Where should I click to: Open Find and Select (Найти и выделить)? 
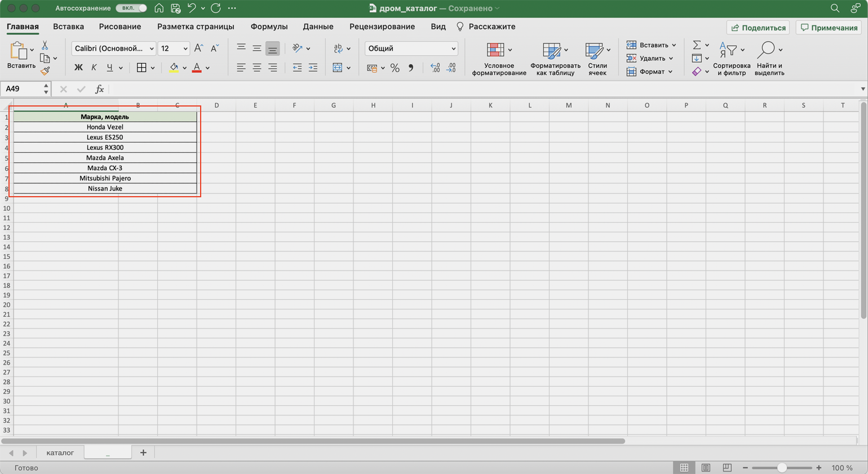pos(769,59)
